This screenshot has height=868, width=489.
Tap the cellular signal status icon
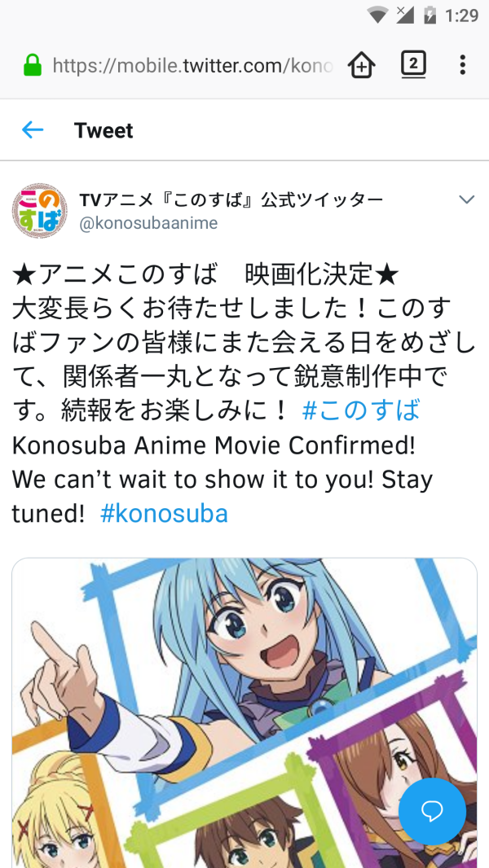pos(405,15)
